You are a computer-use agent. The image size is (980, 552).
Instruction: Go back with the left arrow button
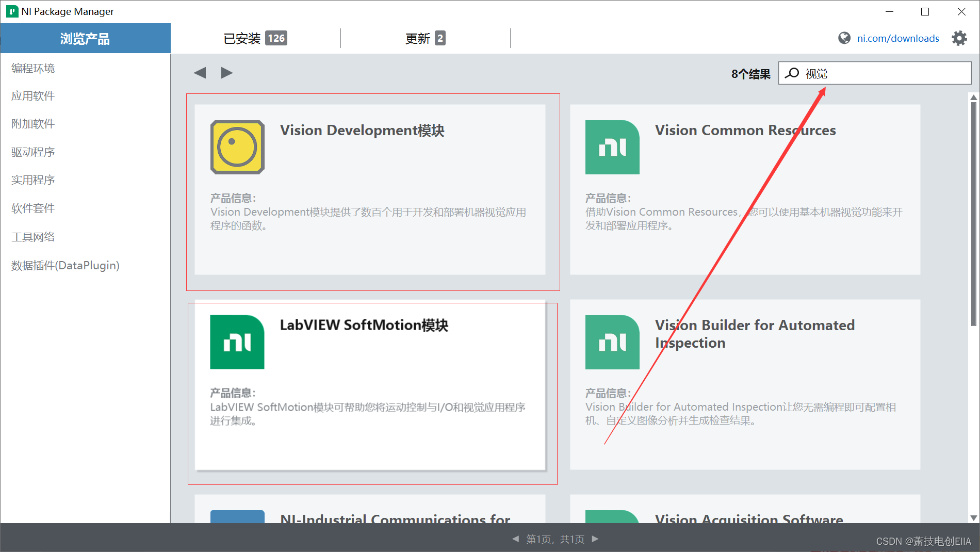coord(200,73)
